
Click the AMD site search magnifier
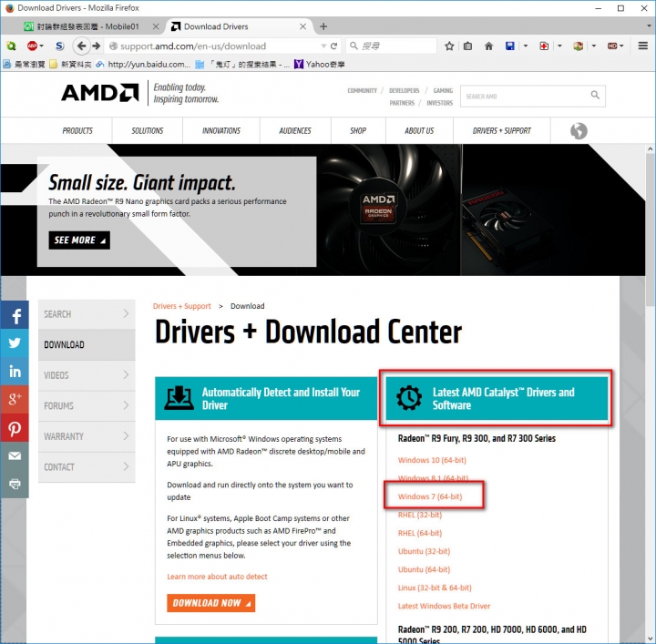[595, 96]
